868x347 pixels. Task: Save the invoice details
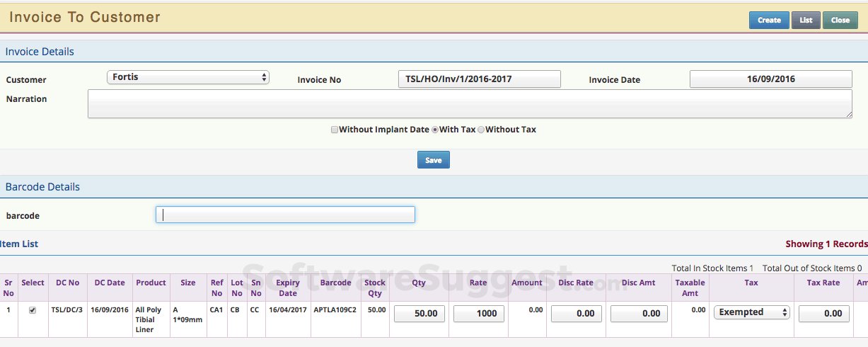[434, 160]
